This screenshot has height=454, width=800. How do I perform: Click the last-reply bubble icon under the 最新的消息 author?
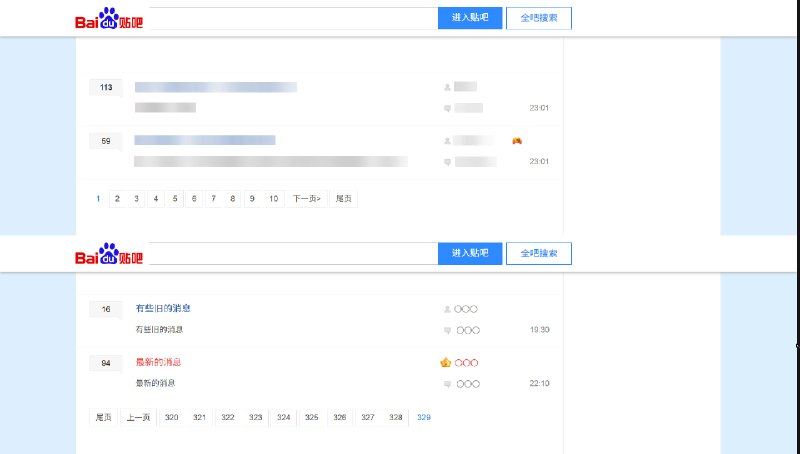point(447,384)
